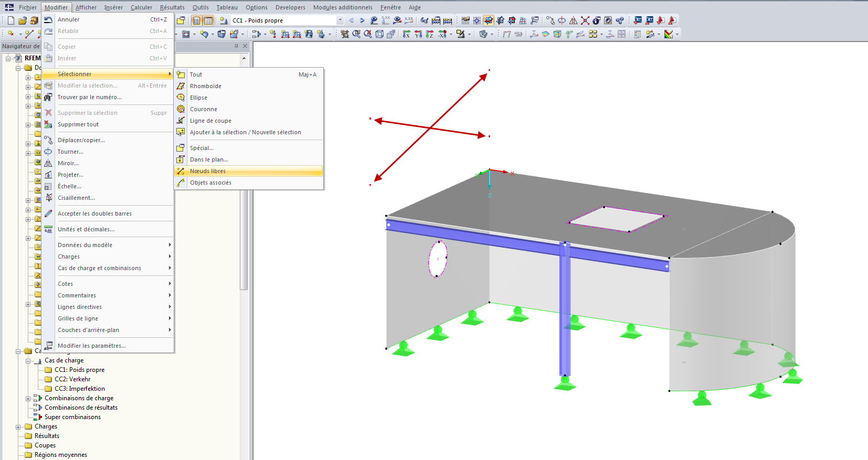Go to next load case arrow
This screenshot has height=460, width=868.
tap(362, 20)
